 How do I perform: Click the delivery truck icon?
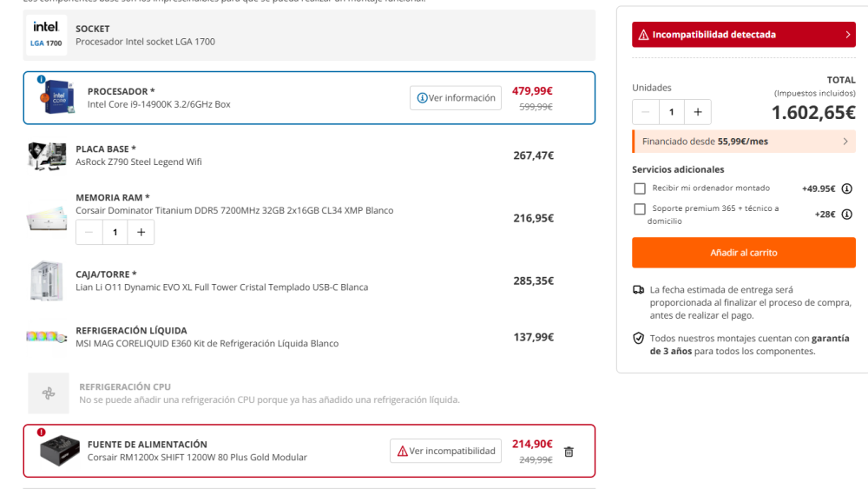click(x=638, y=289)
